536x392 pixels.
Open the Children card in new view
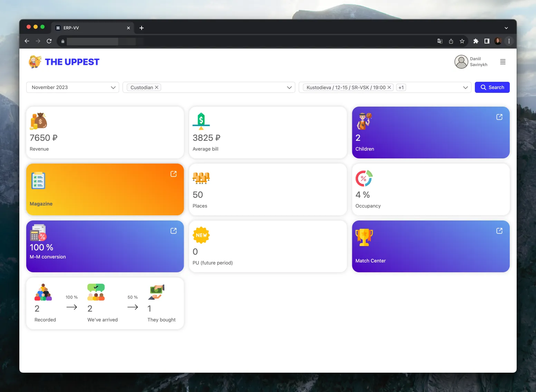[x=499, y=117]
